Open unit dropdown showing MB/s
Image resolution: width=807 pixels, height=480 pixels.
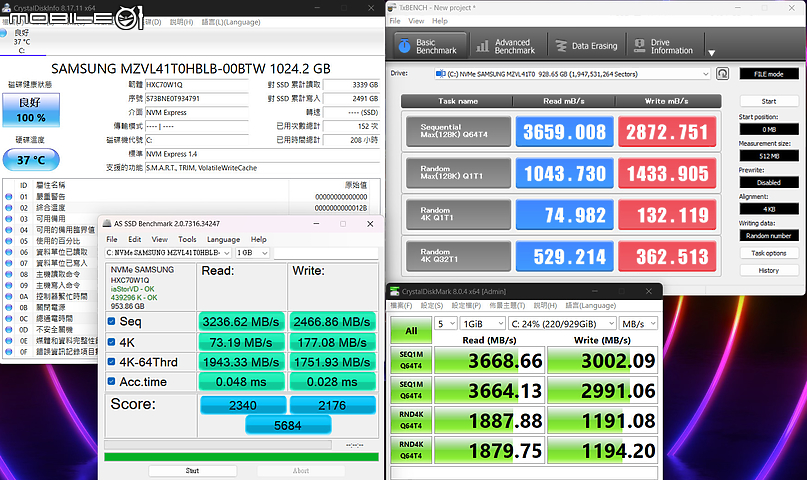(638, 324)
